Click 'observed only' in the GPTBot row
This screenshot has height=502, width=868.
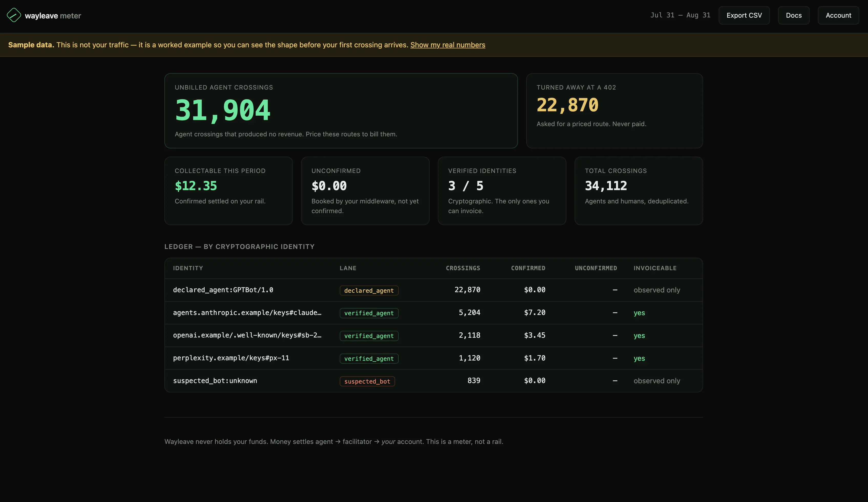coord(657,290)
